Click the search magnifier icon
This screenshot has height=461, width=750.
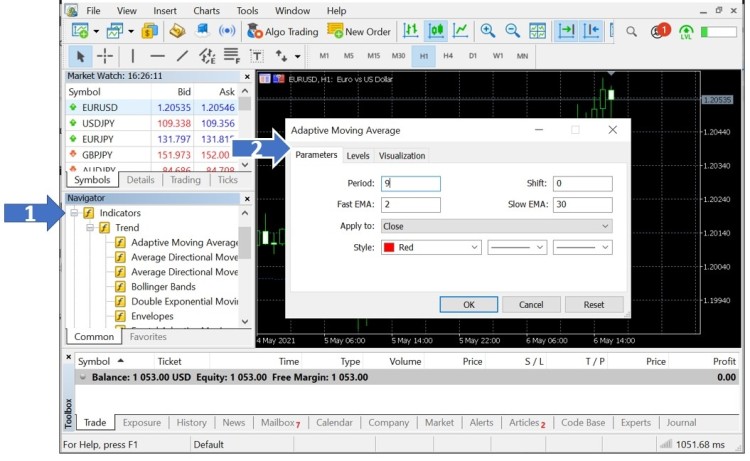[x=632, y=31]
